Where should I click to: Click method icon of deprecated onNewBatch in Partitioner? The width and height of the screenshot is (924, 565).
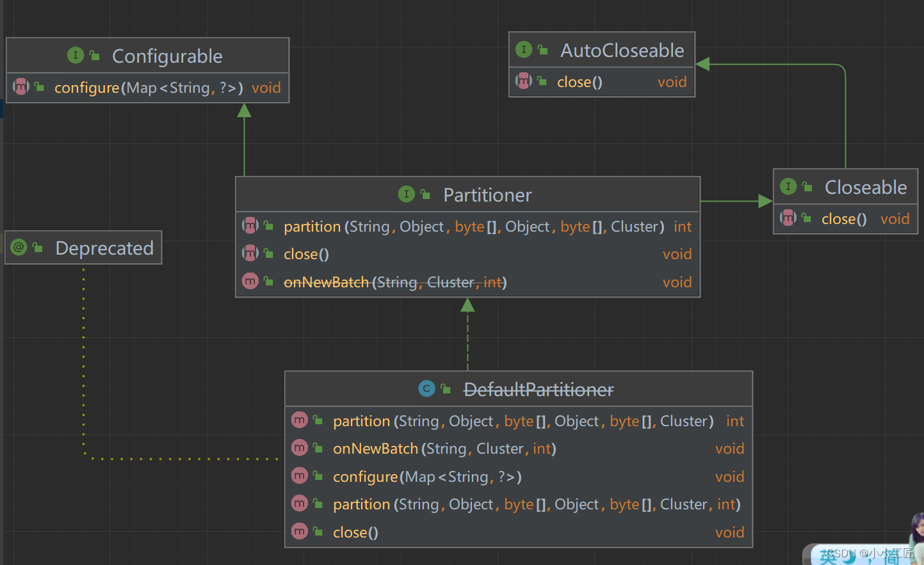(x=250, y=282)
